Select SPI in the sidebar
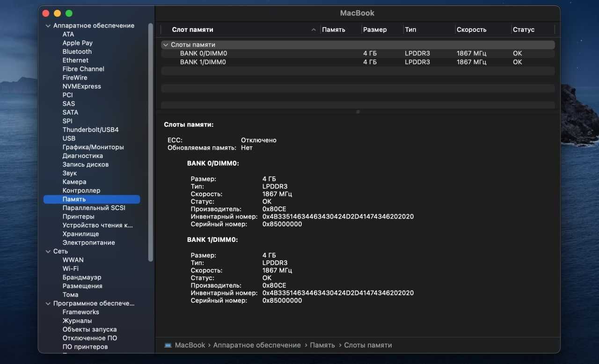 pyautogui.click(x=68, y=121)
